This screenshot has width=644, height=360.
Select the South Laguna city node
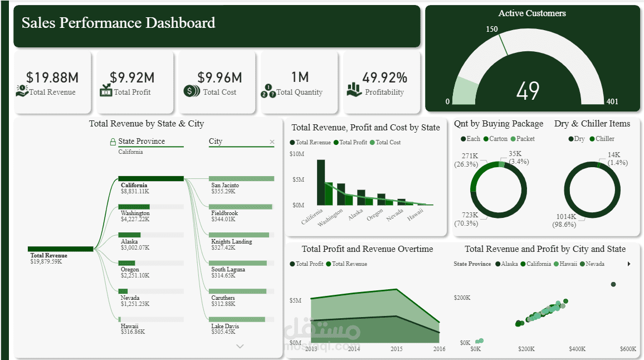pyautogui.click(x=241, y=263)
